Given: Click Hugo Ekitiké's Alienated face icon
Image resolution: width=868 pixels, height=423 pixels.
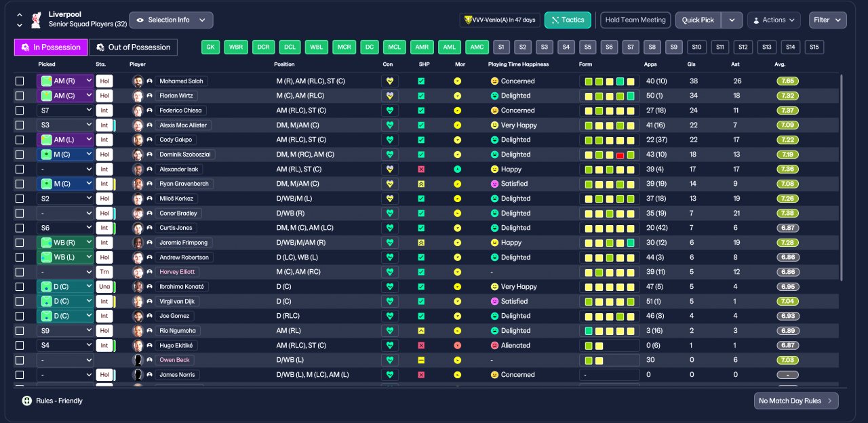Looking at the screenshot, I should point(494,345).
